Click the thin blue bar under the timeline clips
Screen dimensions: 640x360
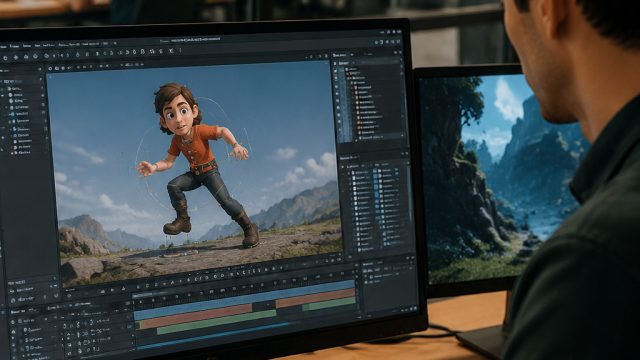pyautogui.click(x=212, y=336)
